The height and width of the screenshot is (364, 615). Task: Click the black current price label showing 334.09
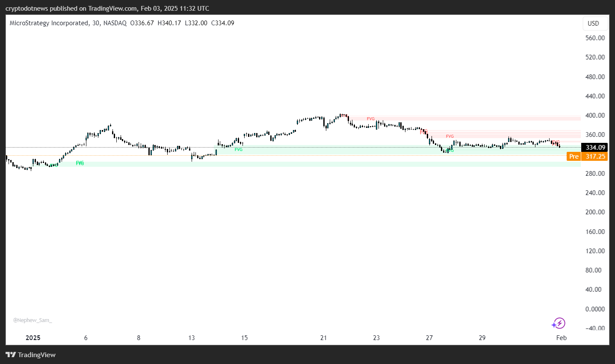pos(594,147)
